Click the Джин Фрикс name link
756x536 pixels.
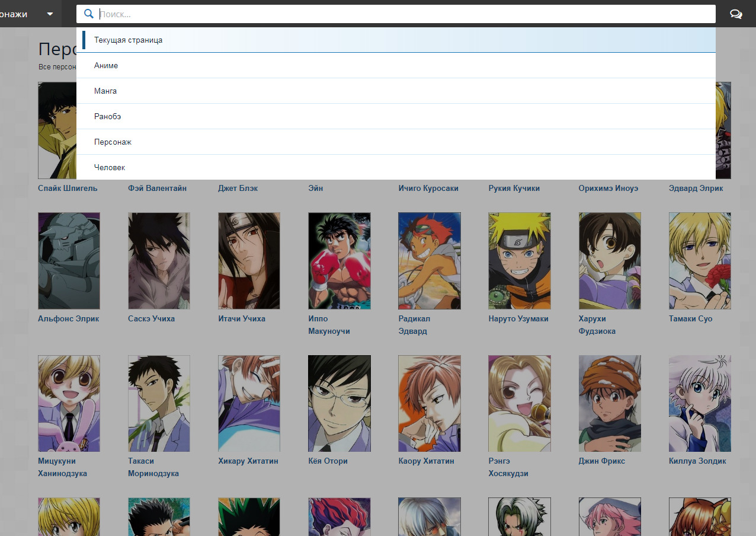pos(601,461)
